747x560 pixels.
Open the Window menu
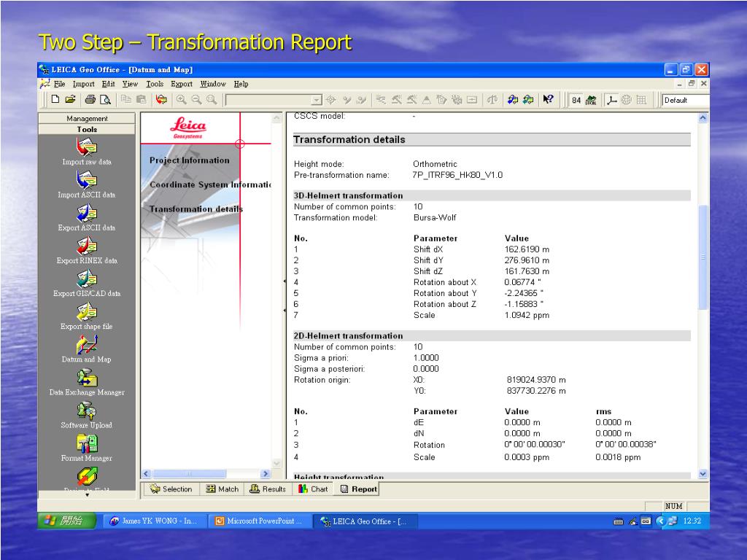point(213,84)
